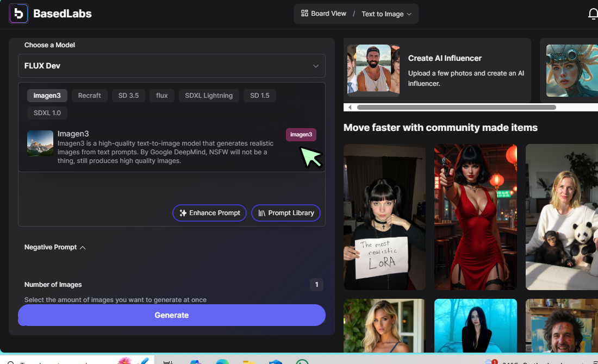Viewport: 598px width, 364px height.
Task: Click the carousel horizontal scrollbar thumb
Action: click(456, 108)
